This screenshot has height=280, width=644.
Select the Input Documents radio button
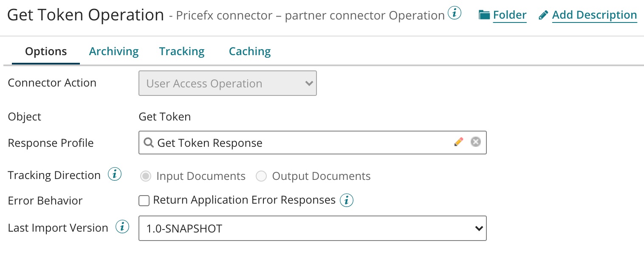pos(146,176)
